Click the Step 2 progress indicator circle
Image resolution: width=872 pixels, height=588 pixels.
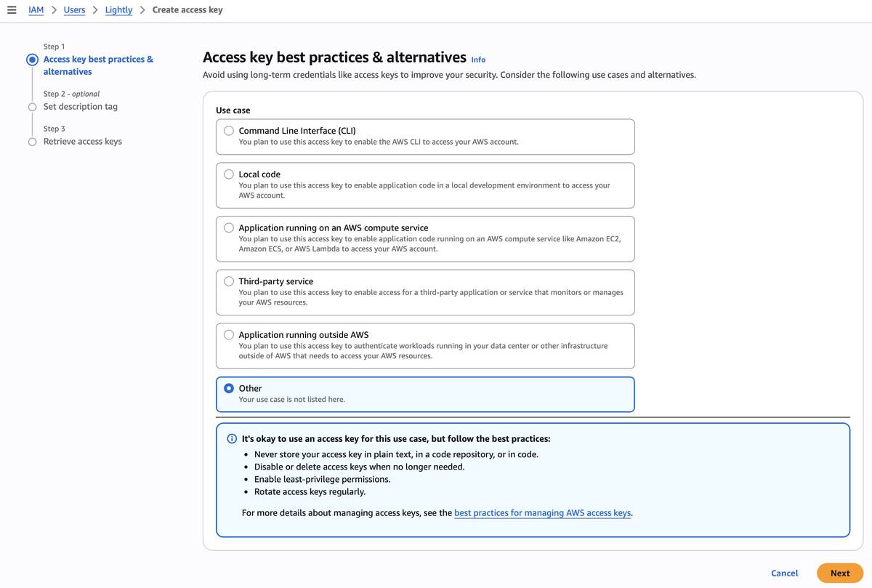31,106
